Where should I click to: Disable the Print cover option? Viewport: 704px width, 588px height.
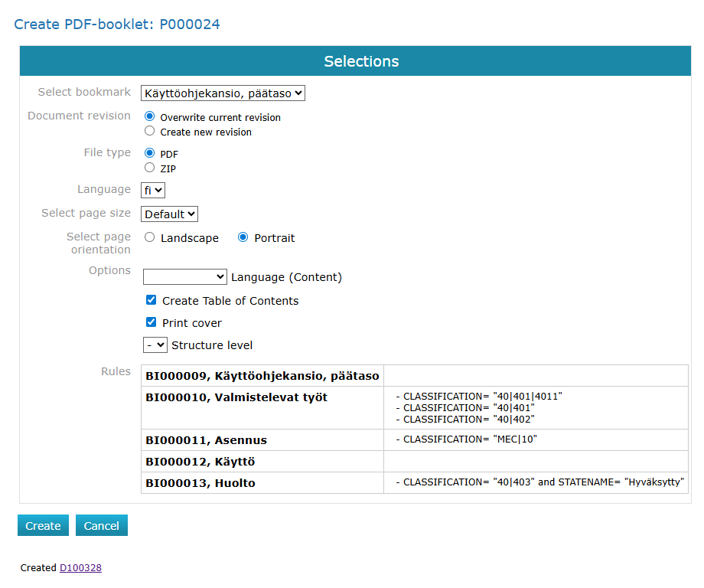[151, 322]
